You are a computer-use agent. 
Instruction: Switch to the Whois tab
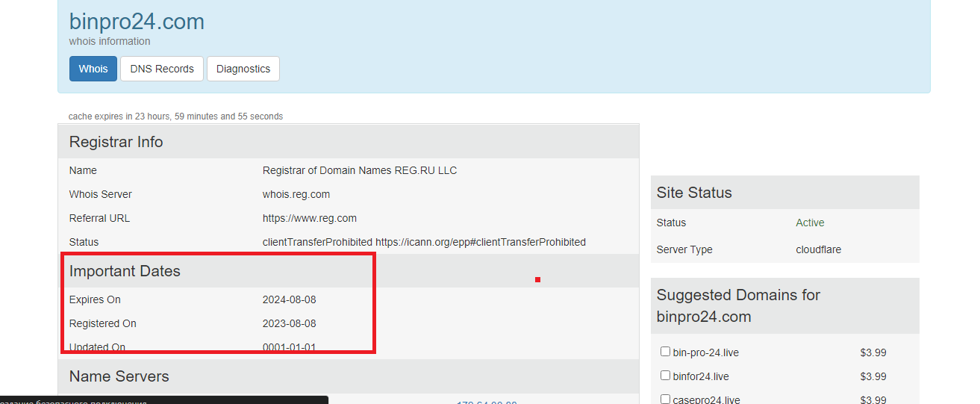pos(93,69)
